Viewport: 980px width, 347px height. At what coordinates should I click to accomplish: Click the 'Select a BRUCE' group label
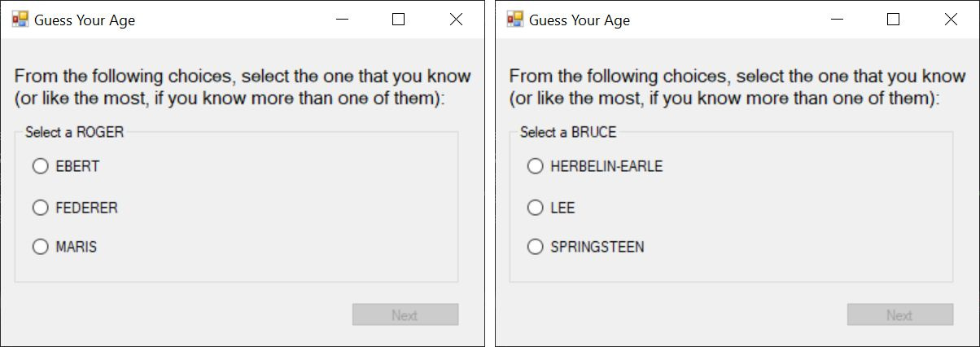pos(568,132)
